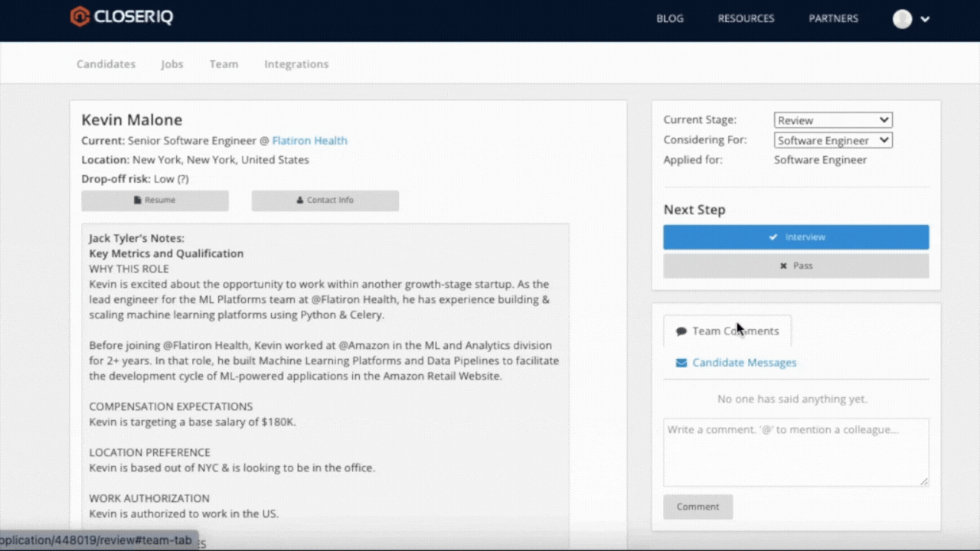View Kevin Malone's Resume

point(155,200)
